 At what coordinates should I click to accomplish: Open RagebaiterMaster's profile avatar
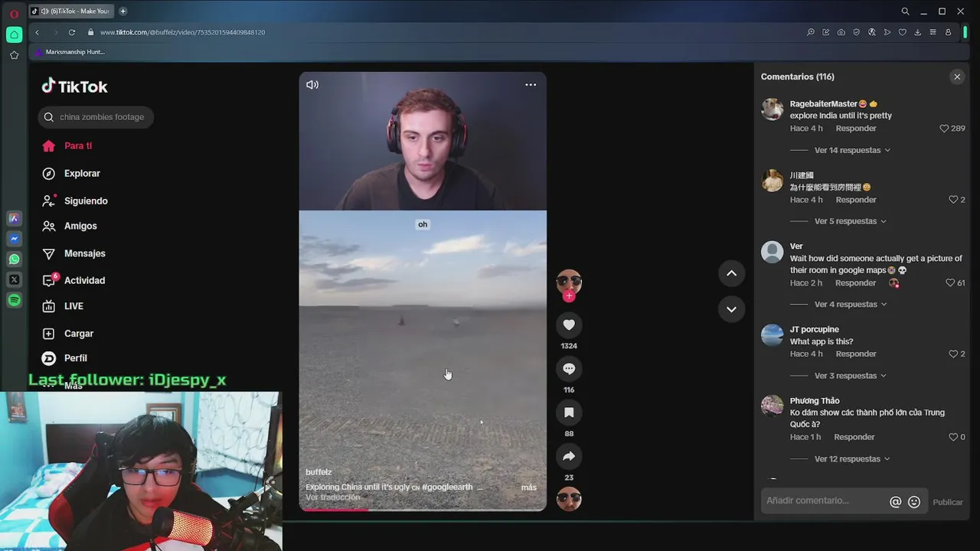pyautogui.click(x=773, y=109)
